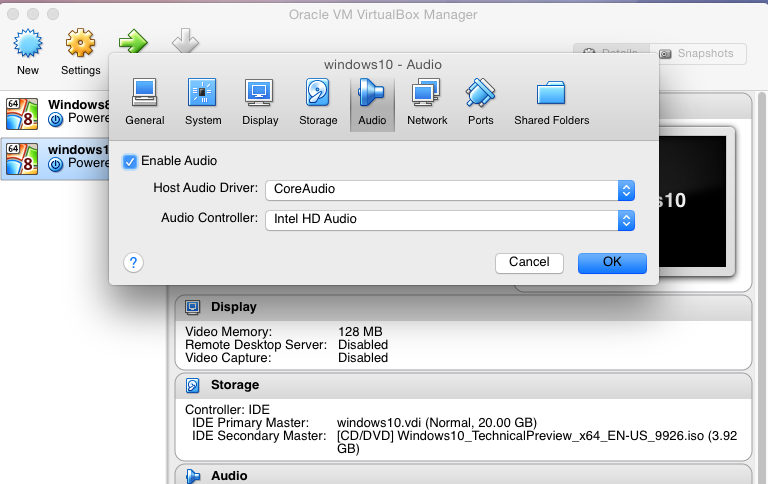This screenshot has width=768, height=484.
Task: Open the Storage settings pane
Action: click(318, 102)
